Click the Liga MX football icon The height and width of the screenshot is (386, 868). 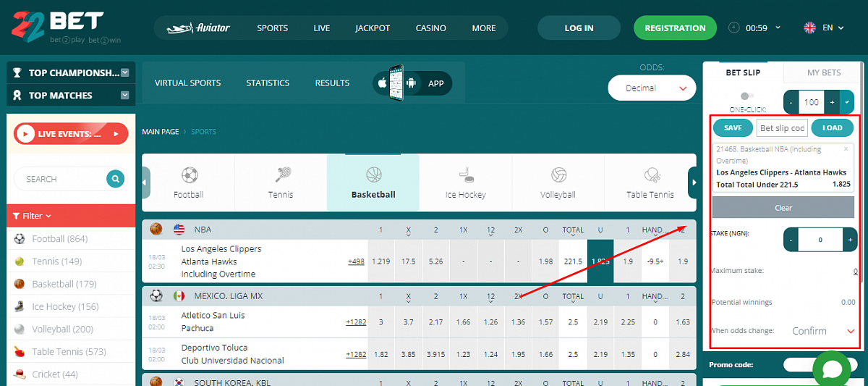pos(156,295)
